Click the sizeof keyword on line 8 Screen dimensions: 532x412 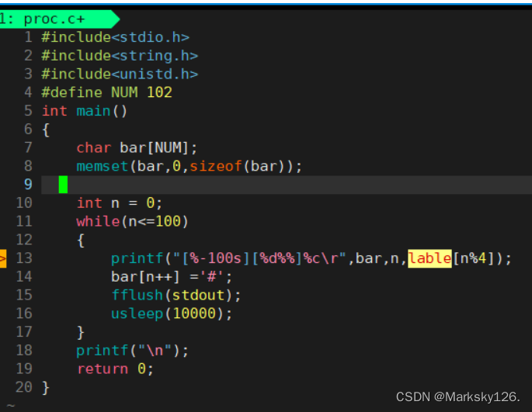(215, 167)
